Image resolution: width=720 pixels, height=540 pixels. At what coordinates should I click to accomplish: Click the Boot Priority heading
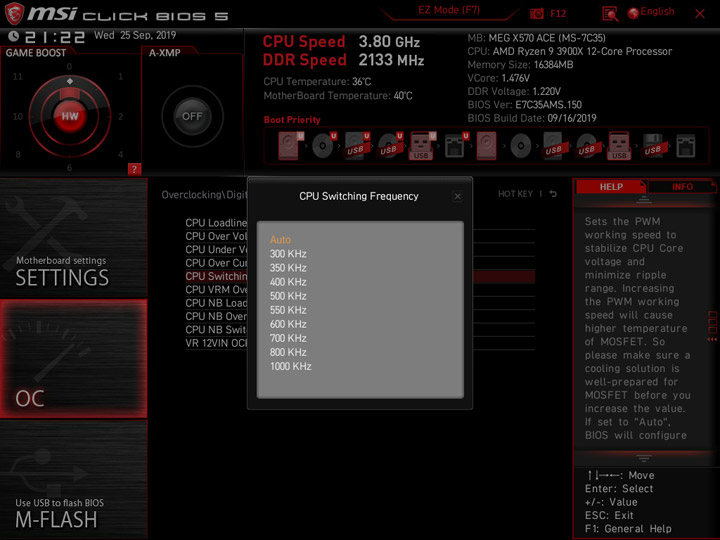[x=292, y=120]
